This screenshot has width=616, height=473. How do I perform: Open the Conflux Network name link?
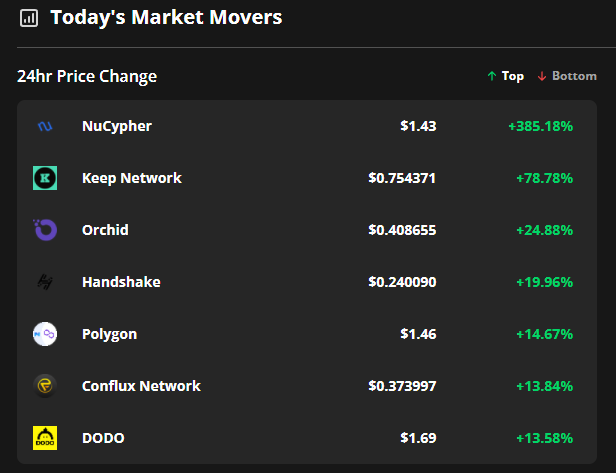click(x=141, y=386)
